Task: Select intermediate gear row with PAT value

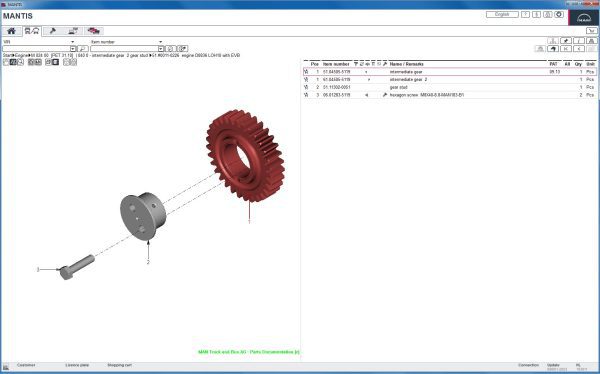Action: (x=450, y=72)
